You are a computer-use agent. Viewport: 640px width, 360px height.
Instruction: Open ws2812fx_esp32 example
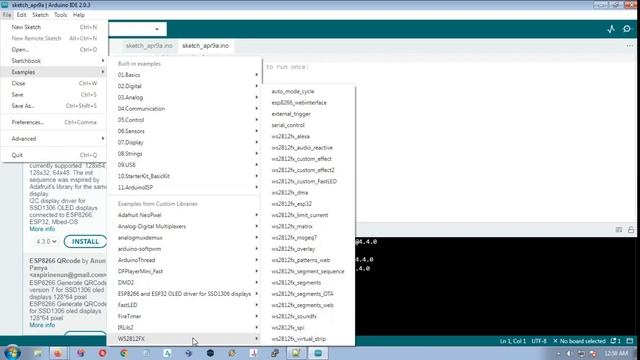[308, 204]
